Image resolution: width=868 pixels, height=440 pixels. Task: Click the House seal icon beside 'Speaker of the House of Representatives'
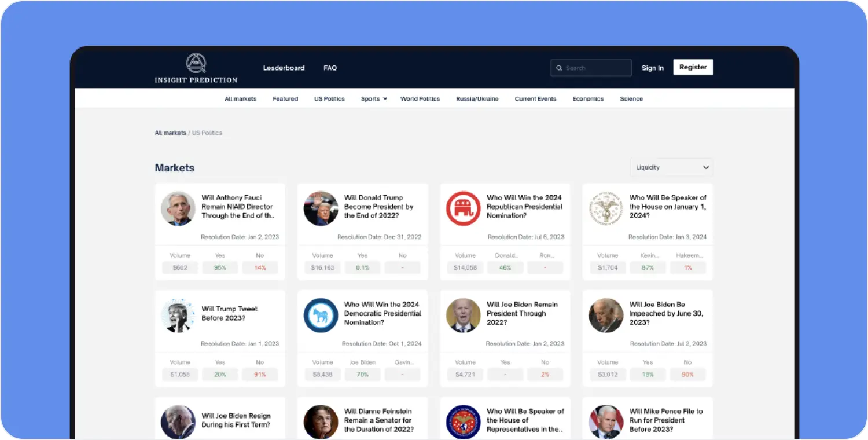[464, 422]
